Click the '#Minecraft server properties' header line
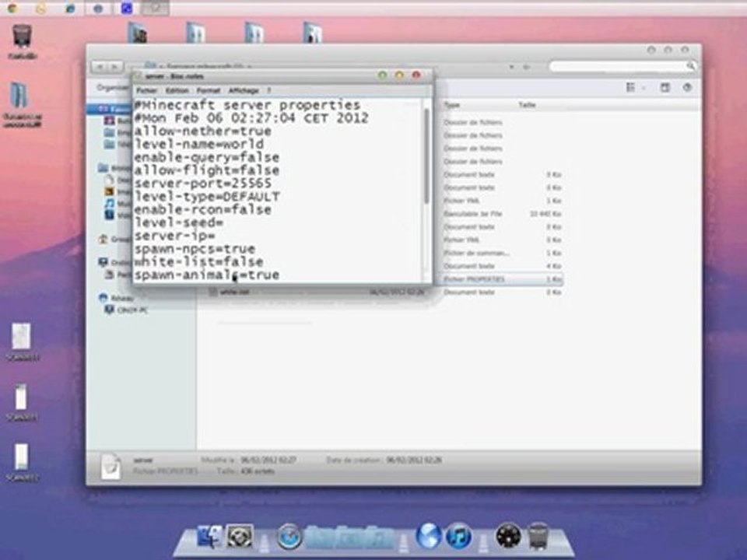 pyautogui.click(x=247, y=105)
